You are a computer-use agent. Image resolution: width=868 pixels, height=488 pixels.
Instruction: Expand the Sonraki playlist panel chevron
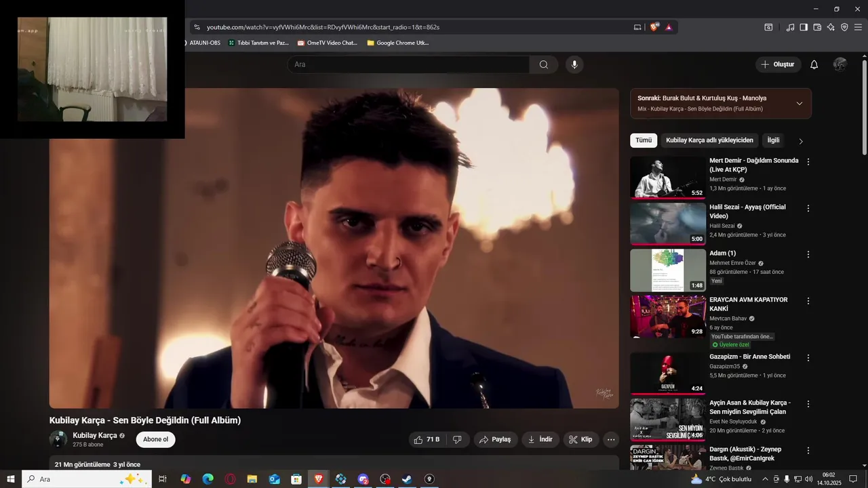coord(800,104)
